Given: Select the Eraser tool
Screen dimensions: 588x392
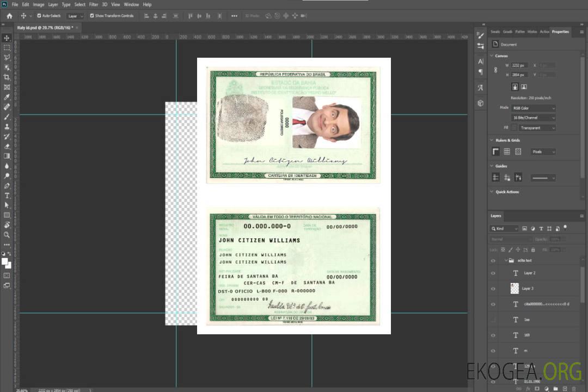Looking at the screenshot, I should tap(7, 146).
